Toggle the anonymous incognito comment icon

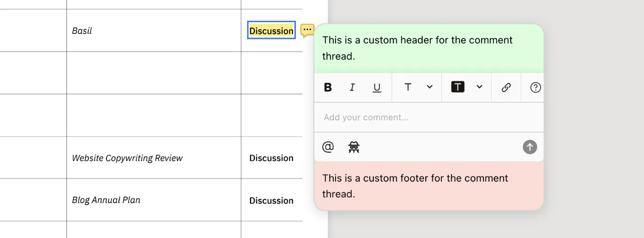click(354, 147)
